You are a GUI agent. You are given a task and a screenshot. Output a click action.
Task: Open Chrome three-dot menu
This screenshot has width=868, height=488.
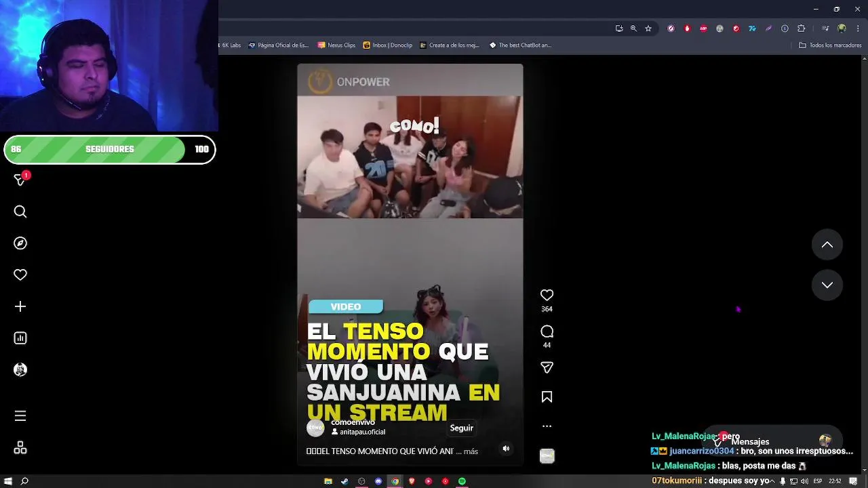point(856,28)
